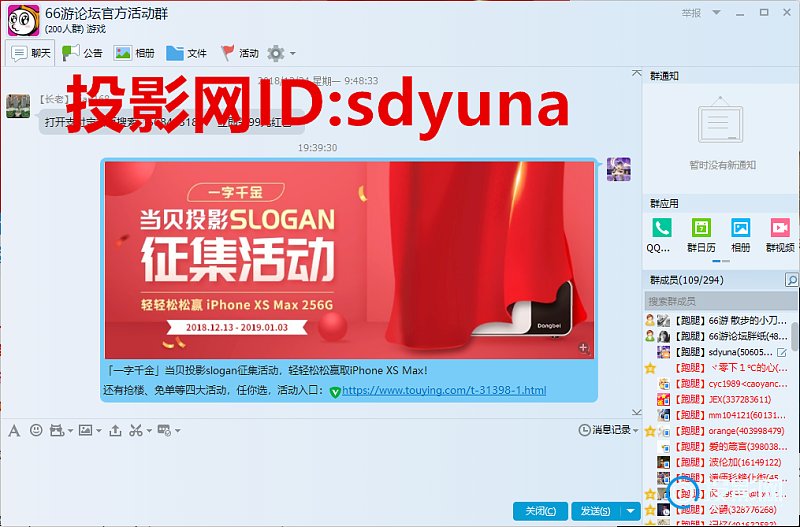Enlarge the SLOGAN 征集活动 banner image
This screenshot has height=527, width=800.
[x=349, y=260]
